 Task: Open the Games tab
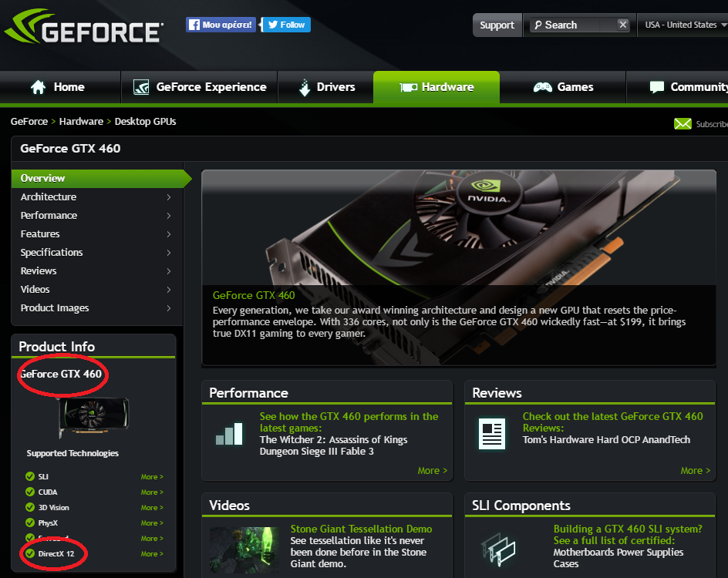(563, 87)
